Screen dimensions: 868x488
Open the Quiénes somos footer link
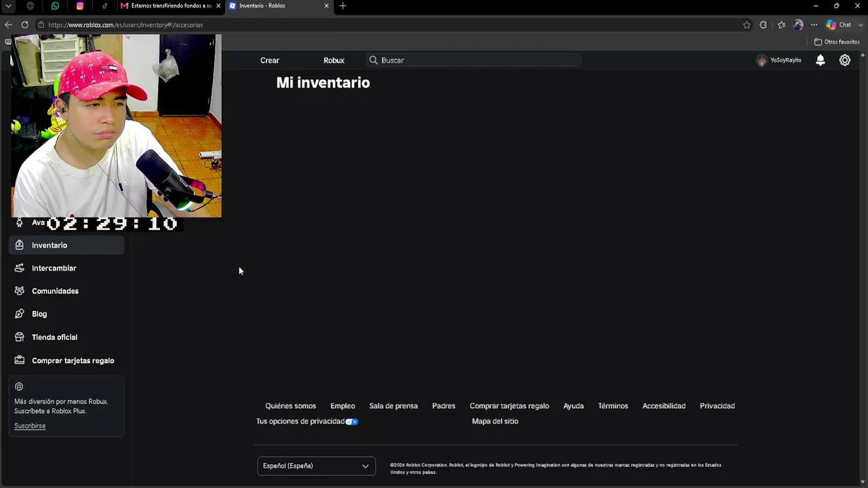coord(290,406)
